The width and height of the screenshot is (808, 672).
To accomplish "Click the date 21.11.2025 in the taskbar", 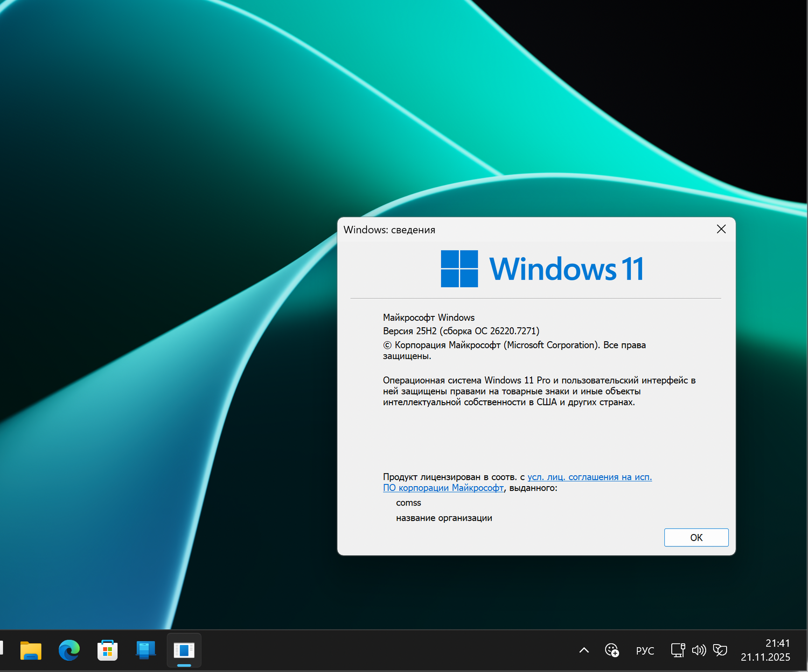I will 765,657.
